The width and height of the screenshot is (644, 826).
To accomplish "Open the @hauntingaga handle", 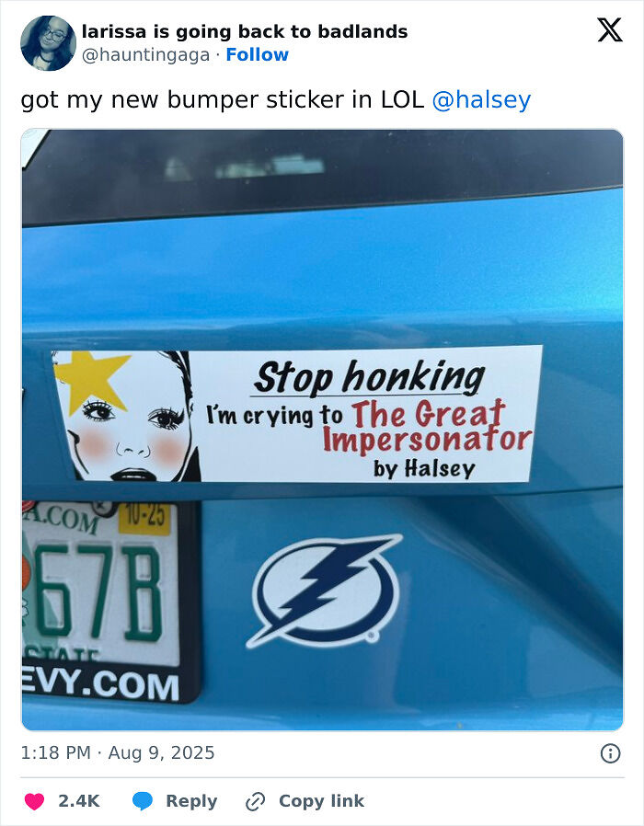I will [x=145, y=55].
